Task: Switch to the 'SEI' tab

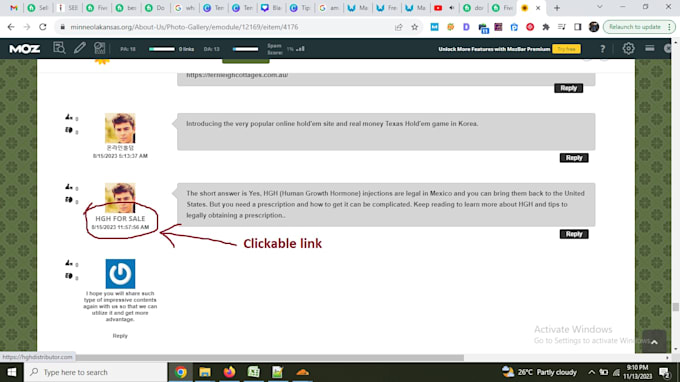Action: click(68, 8)
